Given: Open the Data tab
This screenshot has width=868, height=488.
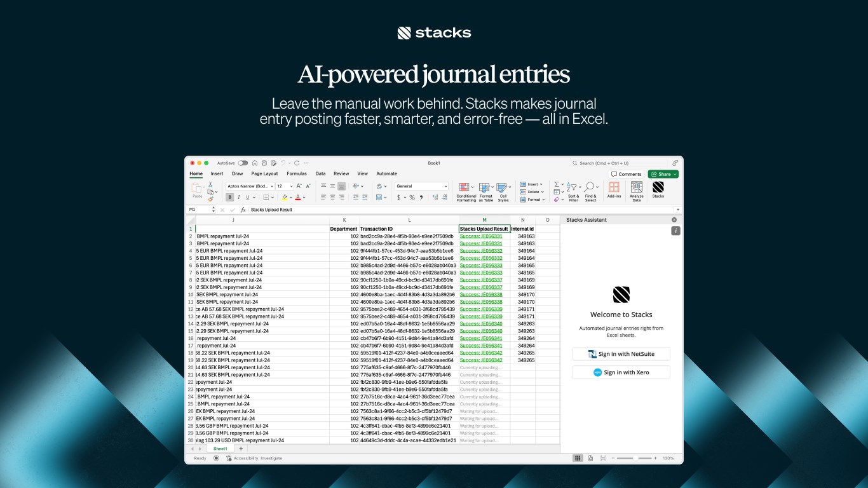Looking at the screenshot, I should click(x=320, y=173).
